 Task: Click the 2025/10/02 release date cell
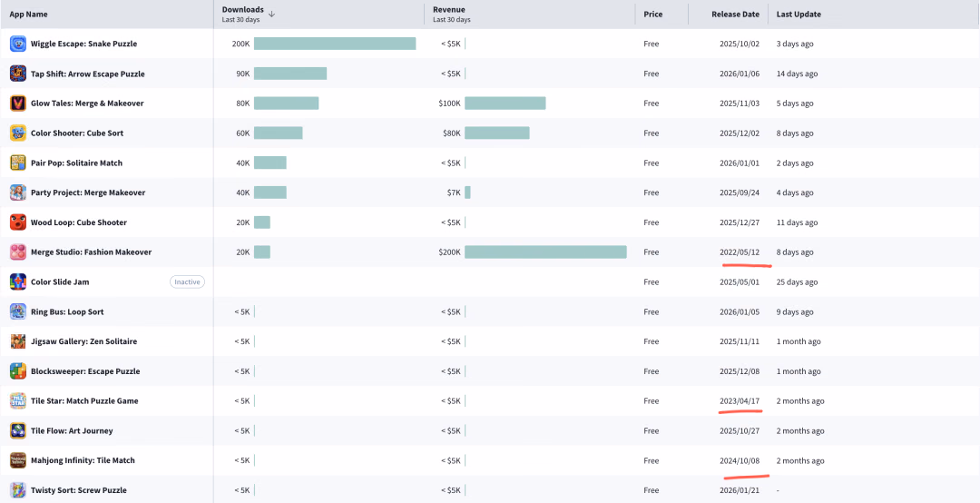pyautogui.click(x=740, y=44)
